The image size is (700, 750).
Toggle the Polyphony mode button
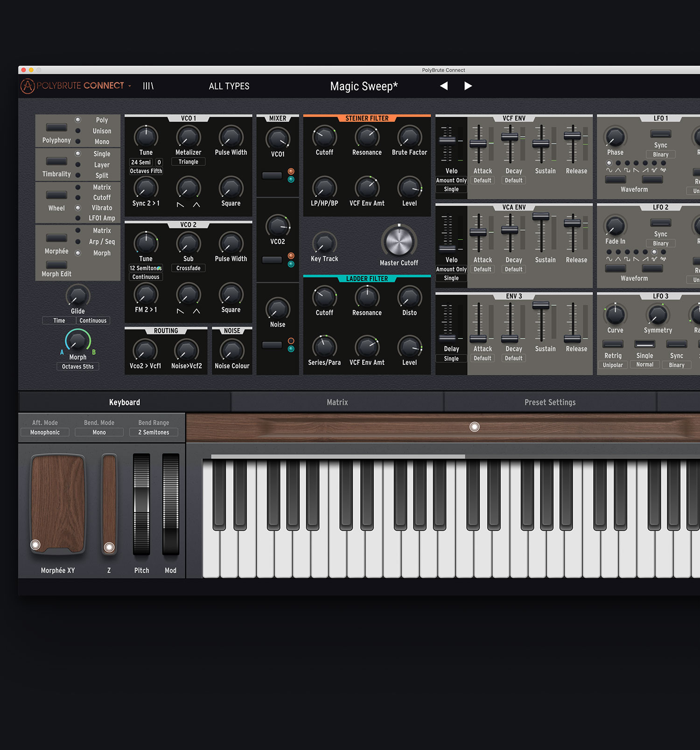coord(56,127)
